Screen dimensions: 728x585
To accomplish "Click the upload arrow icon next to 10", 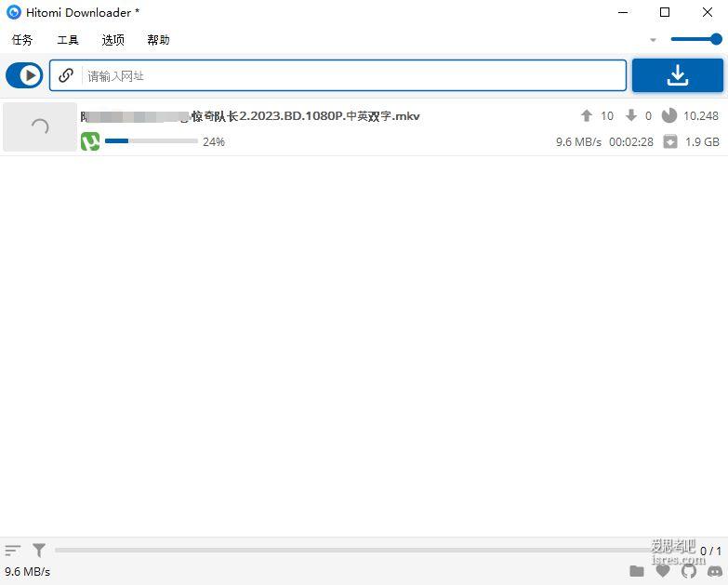I will pyautogui.click(x=587, y=115).
